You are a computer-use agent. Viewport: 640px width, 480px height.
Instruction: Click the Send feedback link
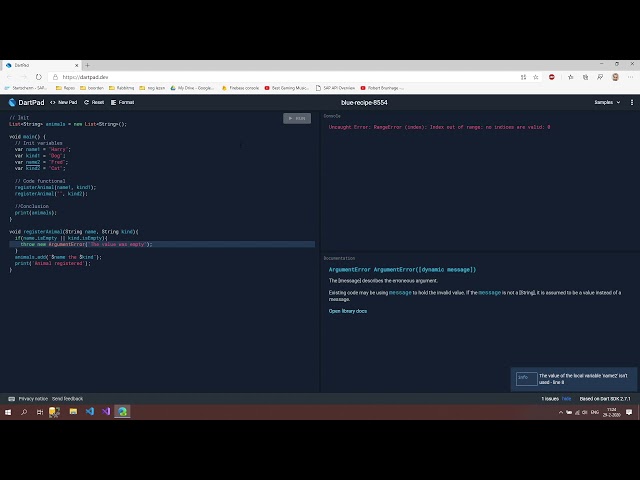[x=67, y=399]
